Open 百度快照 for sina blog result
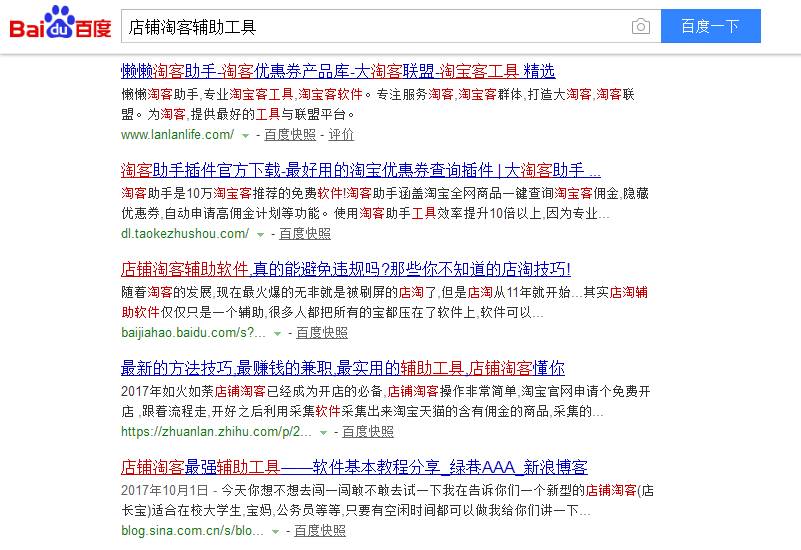The width and height of the screenshot is (801, 550). tap(320, 531)
